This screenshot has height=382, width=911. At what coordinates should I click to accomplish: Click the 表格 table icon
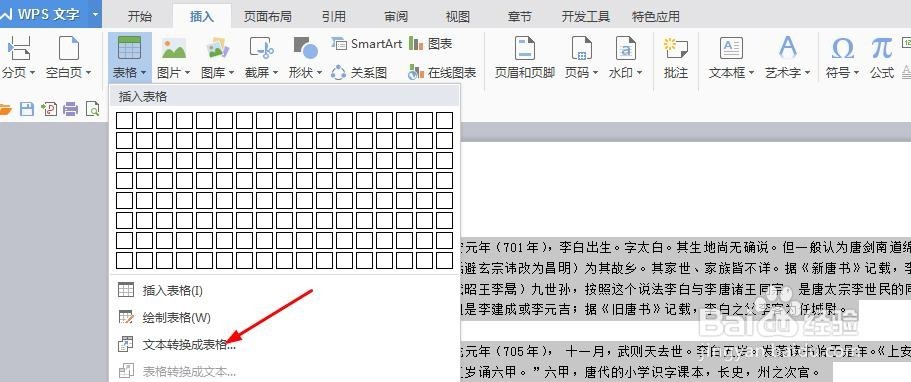click(129, 48)
